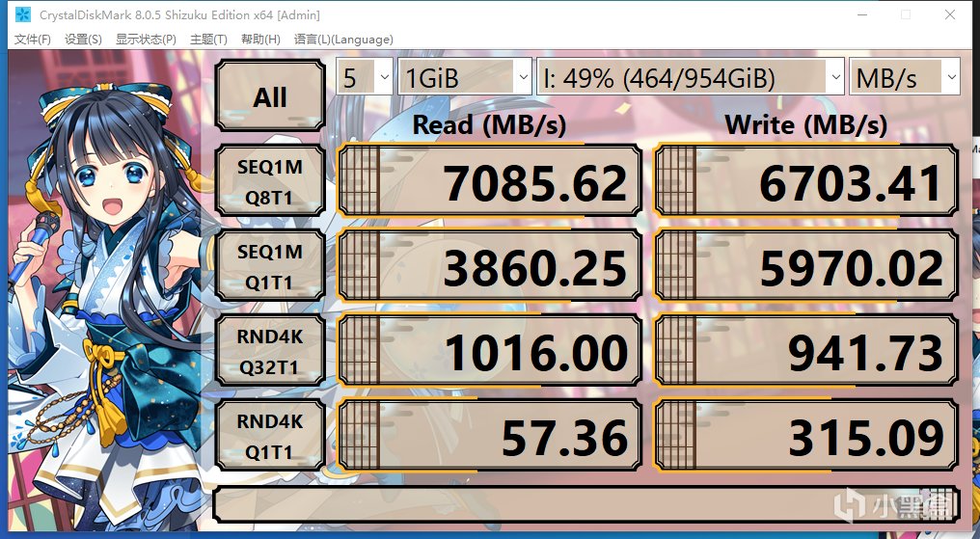This screenshot has width=980, height=539.
Task: Start the RND4K Q32T1 test
Action: 270,350
